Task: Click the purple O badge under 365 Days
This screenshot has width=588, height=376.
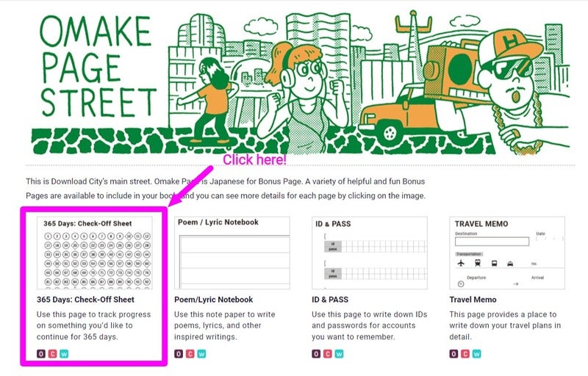Action: [x=41, y=354]
